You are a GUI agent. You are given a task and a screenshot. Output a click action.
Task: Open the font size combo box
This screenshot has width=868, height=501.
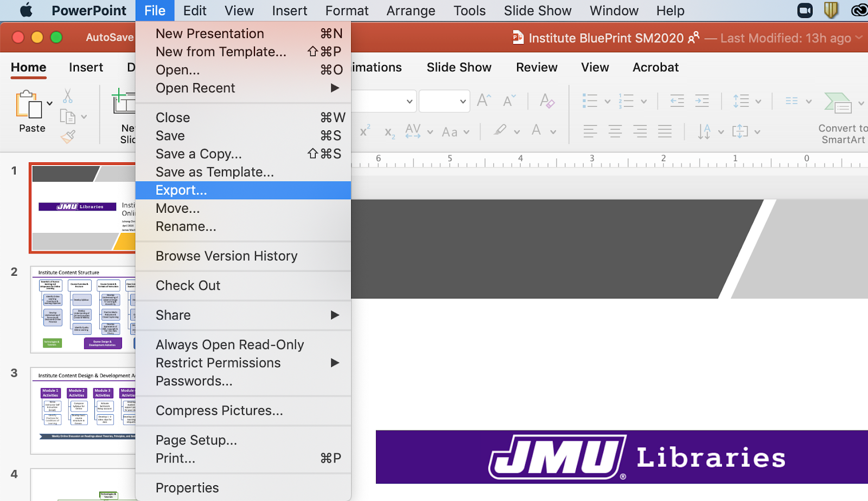coord(444,102)
